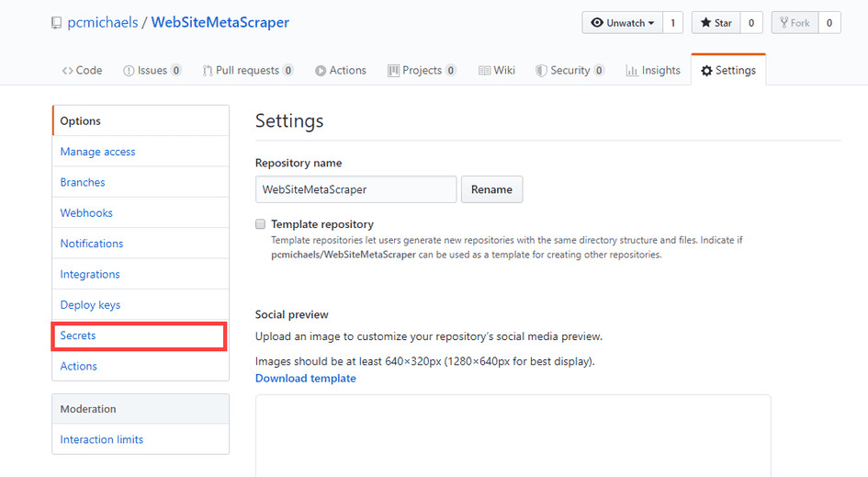The width and height of the screenshot is (868, 477).
Task: Click the Pull requests counter badge
Action: (287, 71)
